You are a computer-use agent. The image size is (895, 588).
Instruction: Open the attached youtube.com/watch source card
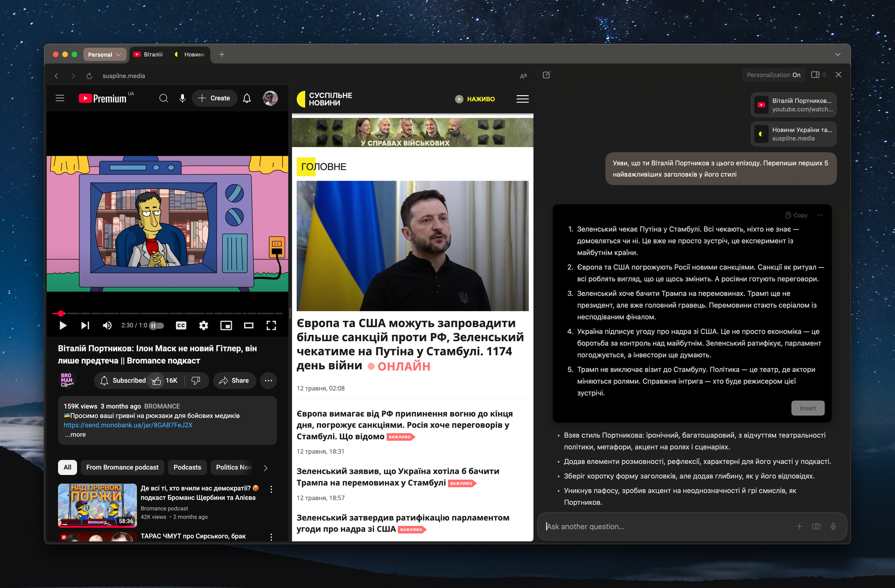(793, 105)
